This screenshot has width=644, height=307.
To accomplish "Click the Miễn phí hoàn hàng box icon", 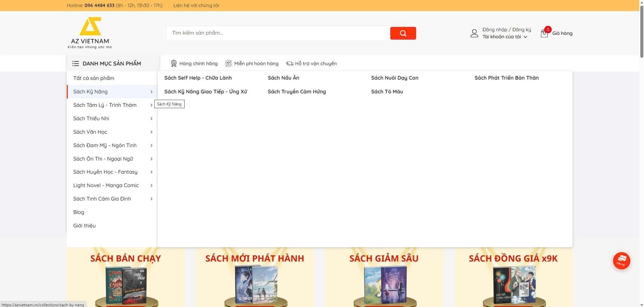I will point(229,63).
